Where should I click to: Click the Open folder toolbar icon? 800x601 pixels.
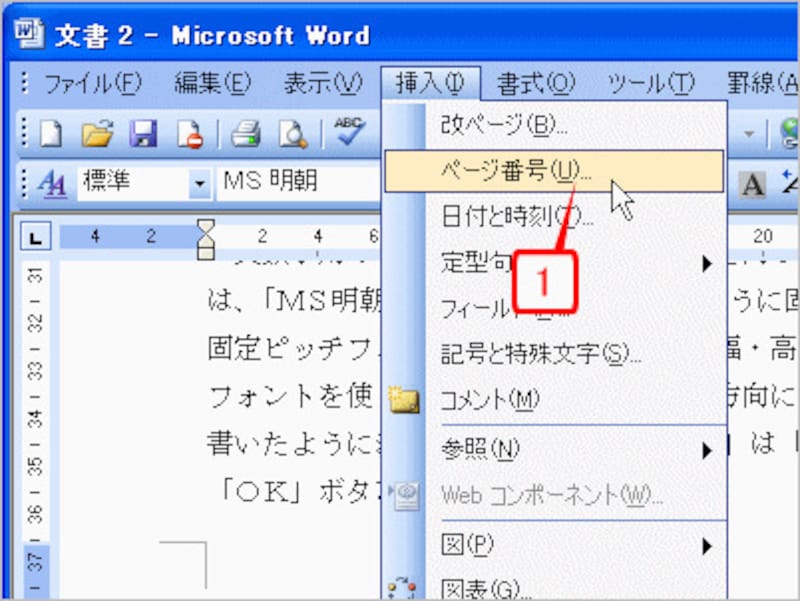[97, 132]
